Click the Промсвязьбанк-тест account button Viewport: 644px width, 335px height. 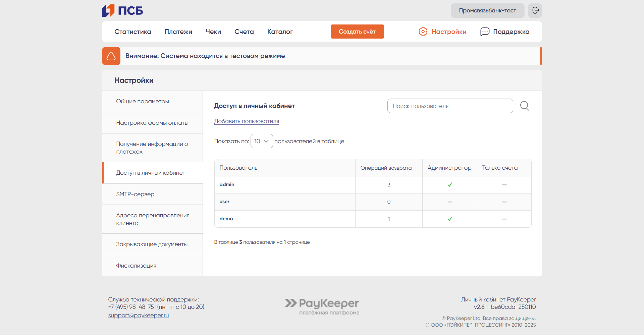pos(487,10)
